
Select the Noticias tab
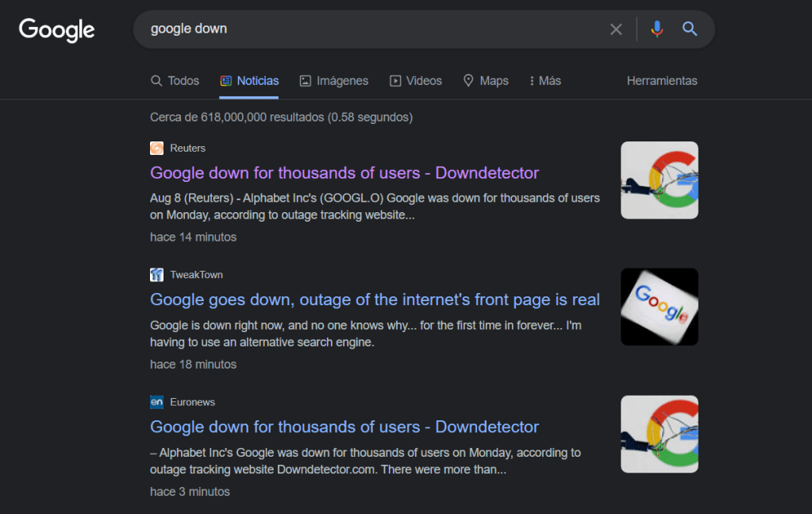pos(249,81)
